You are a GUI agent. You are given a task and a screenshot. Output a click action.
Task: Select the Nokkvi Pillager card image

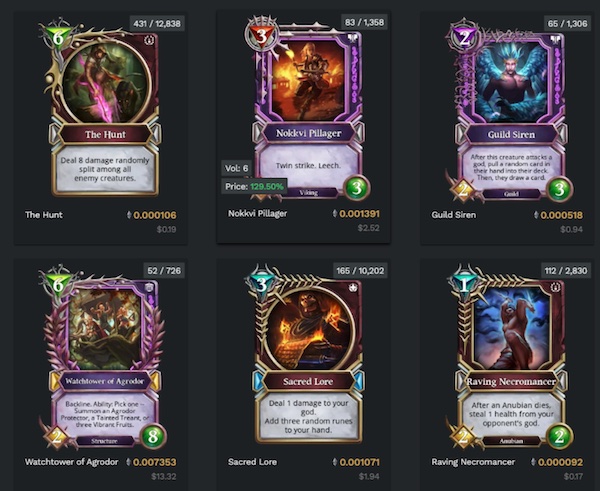pos(308,108)
